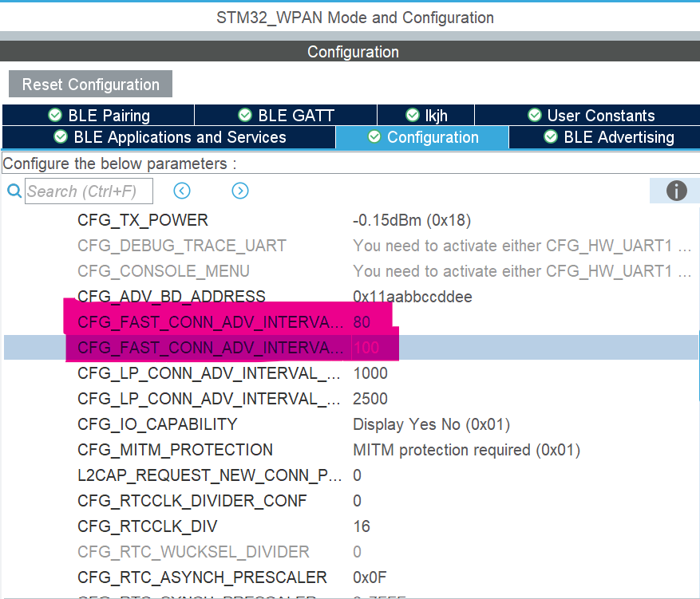Open User Constants tab
Screen dimensions: 700x599
[x=587, y=116]
